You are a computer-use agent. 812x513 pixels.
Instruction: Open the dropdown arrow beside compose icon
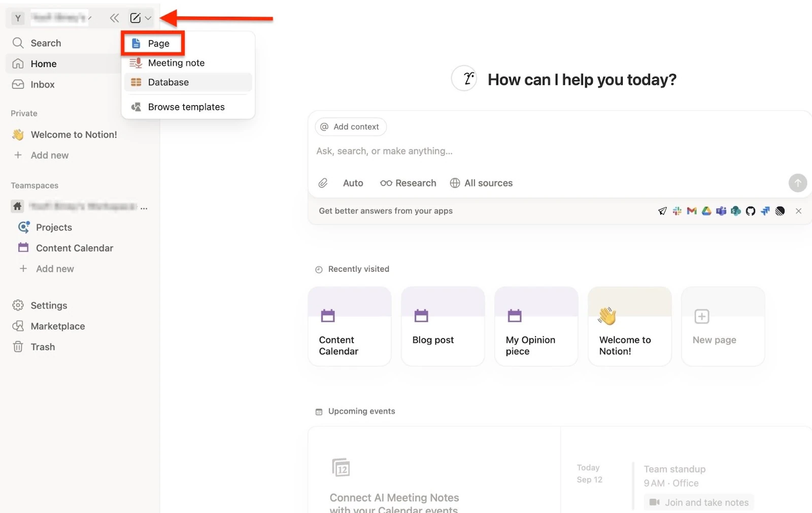point(148,18)
